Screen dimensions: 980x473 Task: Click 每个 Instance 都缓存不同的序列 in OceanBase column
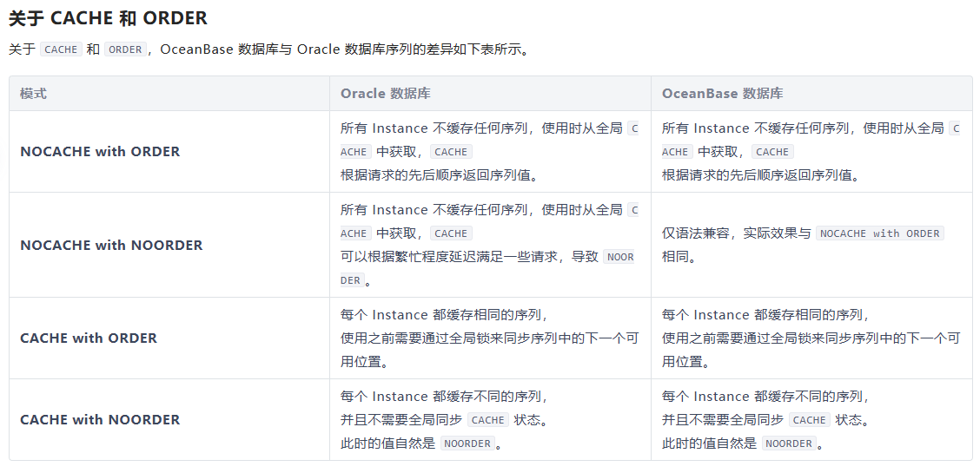[x=764, y=397]
